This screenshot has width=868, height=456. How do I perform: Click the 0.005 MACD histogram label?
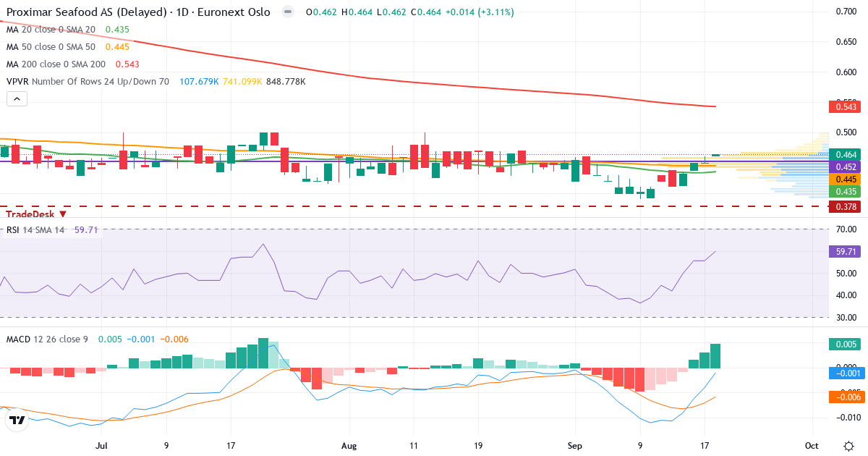point(846,346)
